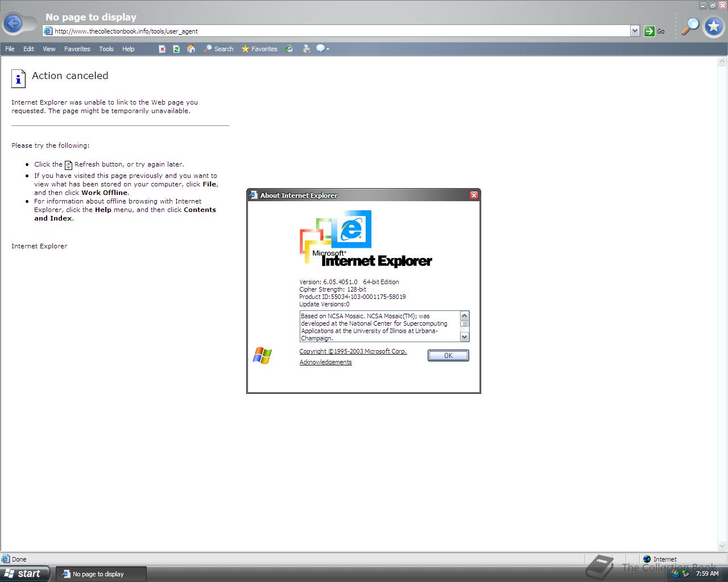Click the scroll-down arrow in NCSA Mosaic text box
This screenshot has width=728, height=582.
[x=465, y=337]
